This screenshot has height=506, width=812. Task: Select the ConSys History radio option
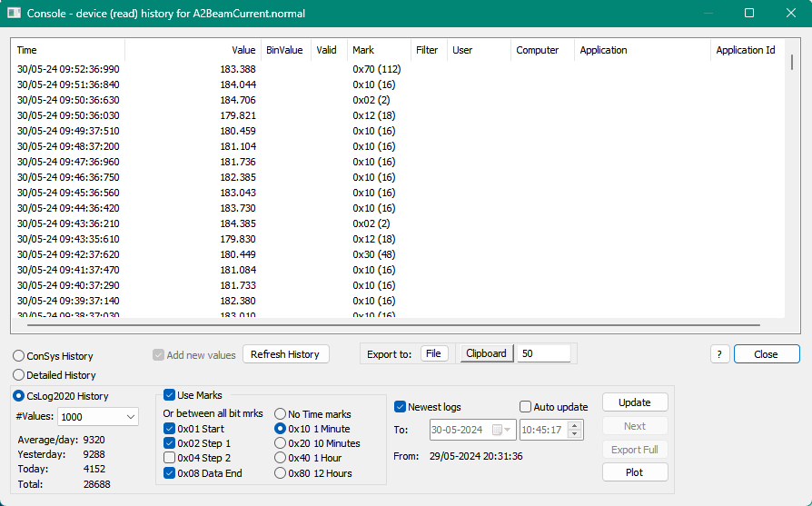tap(19, 356)
